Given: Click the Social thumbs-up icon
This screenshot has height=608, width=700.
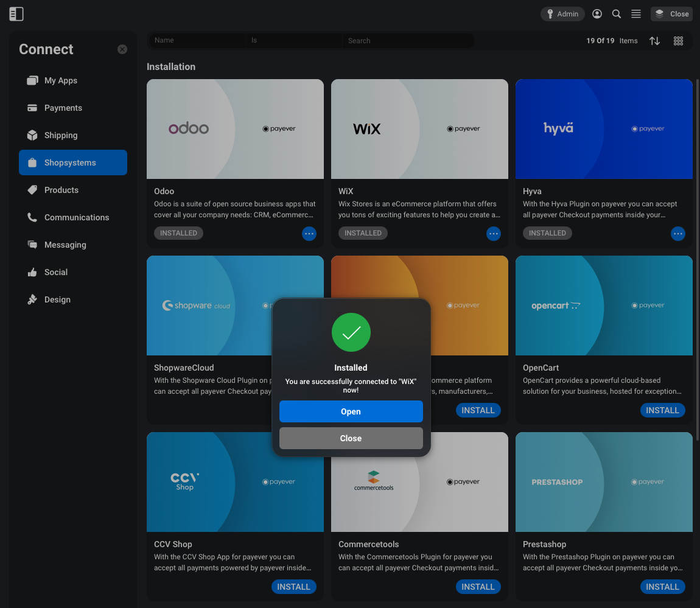Looking at the screenshot, I should pyautogui.click(x=32, y=272).
